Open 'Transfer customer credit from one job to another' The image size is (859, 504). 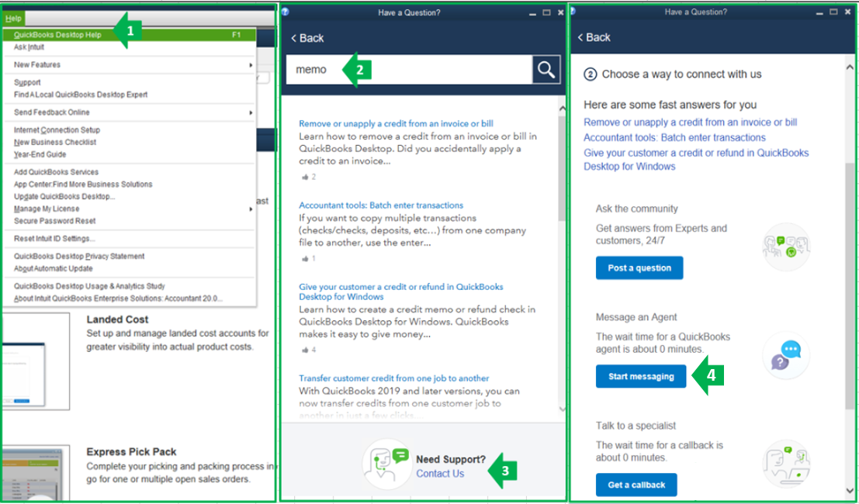point(394,378)
